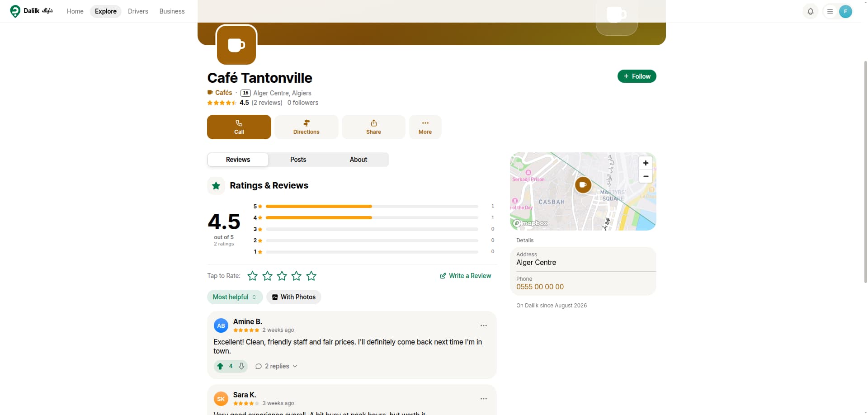
Task: Get Directions to the café
Action: (x=306, y=127)
